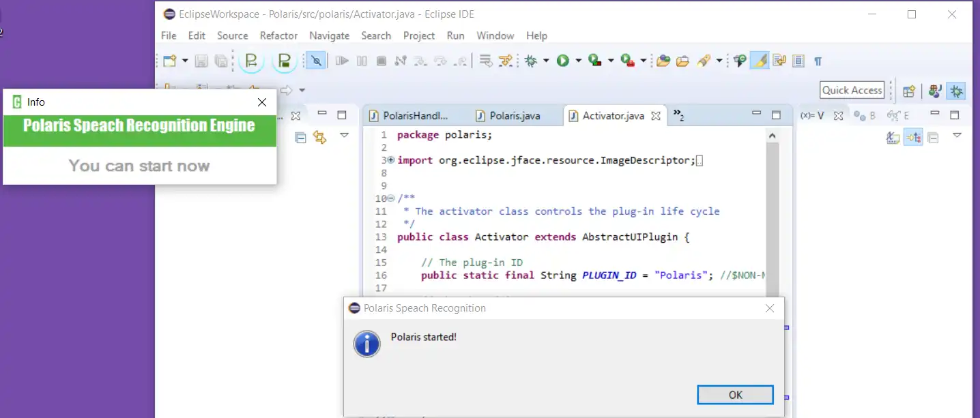Click the first green Polaris P toolbar icon
The image size is (980, 418).
coord(251,61)
